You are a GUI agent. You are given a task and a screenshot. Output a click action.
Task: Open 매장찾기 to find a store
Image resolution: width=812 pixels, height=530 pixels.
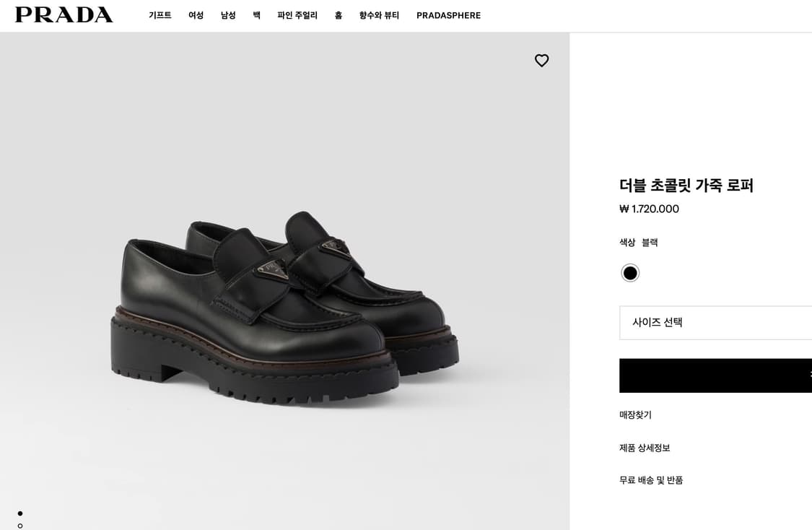click(635, 414)
